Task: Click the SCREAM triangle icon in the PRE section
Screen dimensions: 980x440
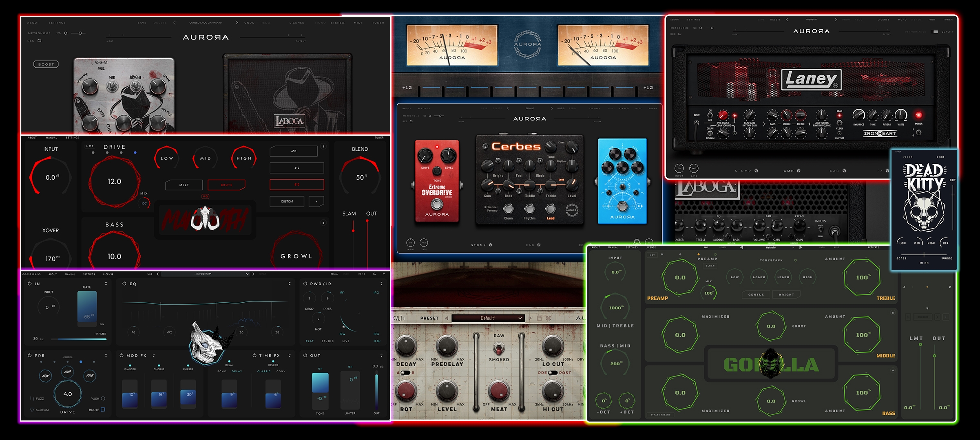Action: point(32,410)
